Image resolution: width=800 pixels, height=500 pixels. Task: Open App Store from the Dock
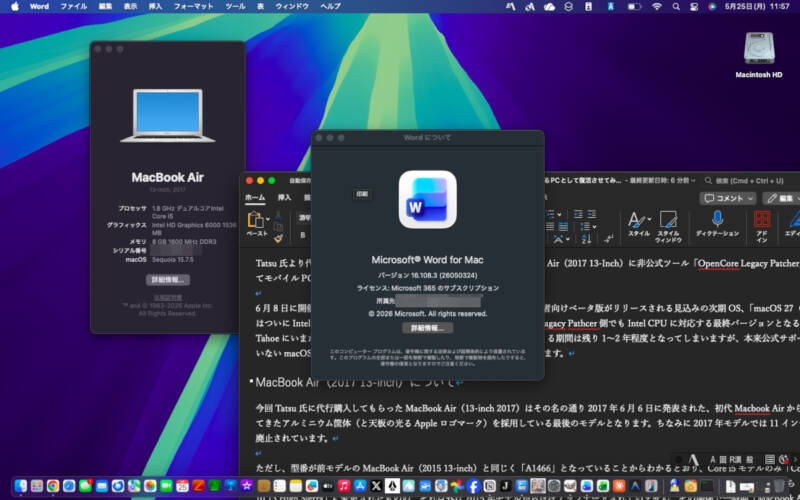click(x=360, y=486)
